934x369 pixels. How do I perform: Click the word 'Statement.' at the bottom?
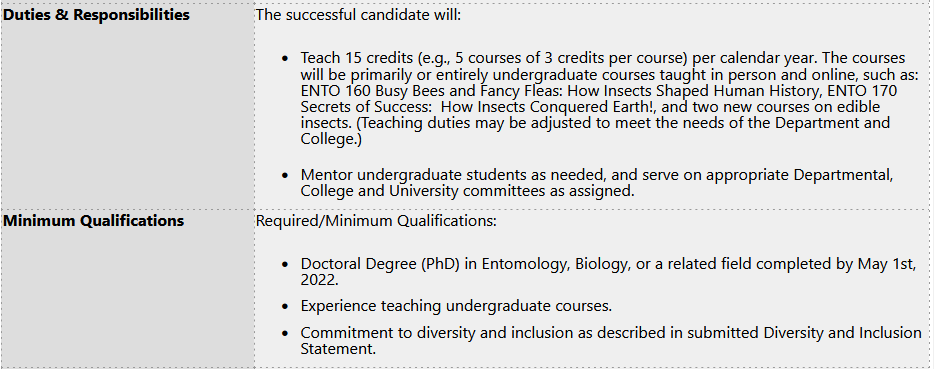tap(338, 349)
